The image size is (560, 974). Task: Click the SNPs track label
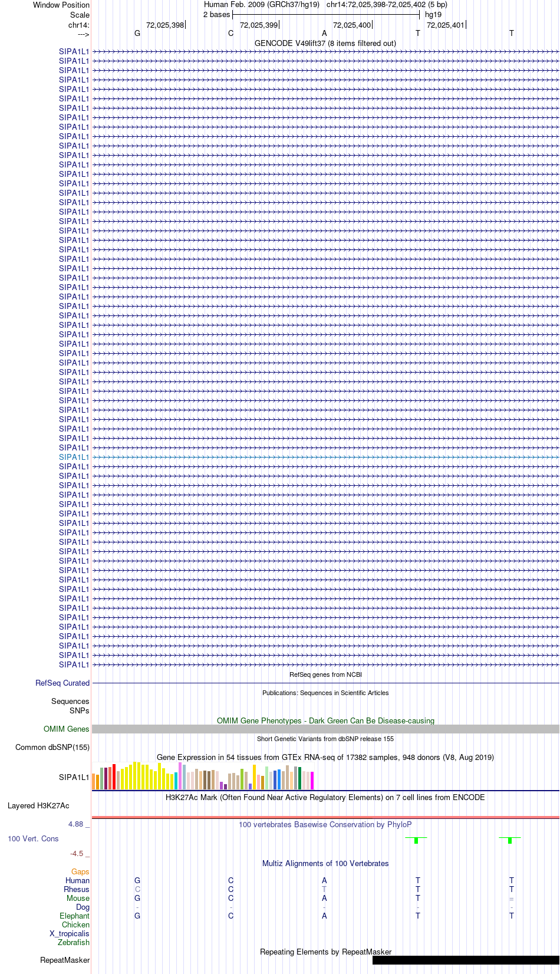point(80,710)
